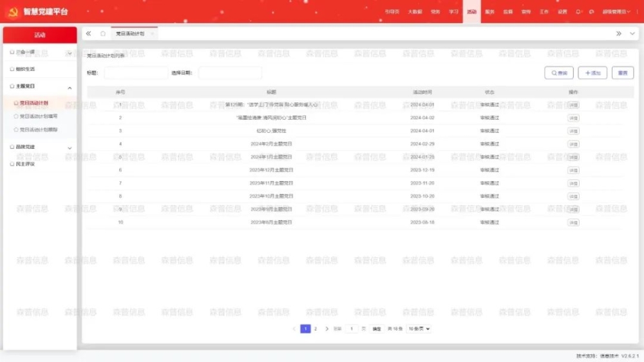Click the 确定 confirm button in pagination
The width and height of the screenshot is (644, 362).
[x=377, y=329]
